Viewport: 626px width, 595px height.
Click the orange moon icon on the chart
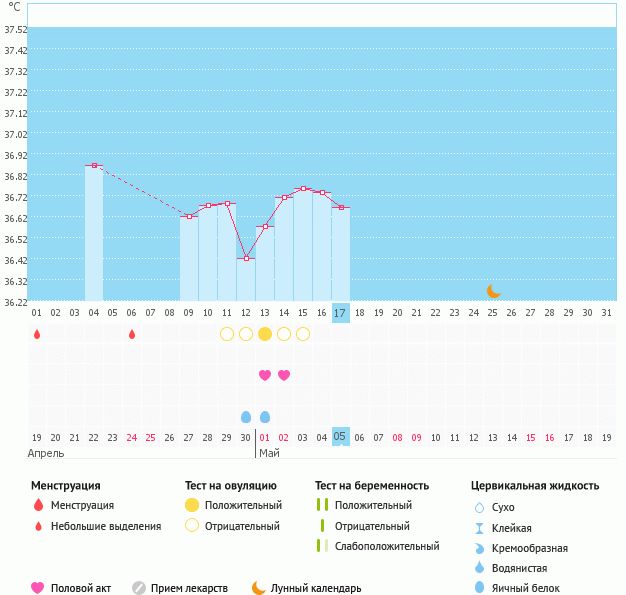click(493, 291)
